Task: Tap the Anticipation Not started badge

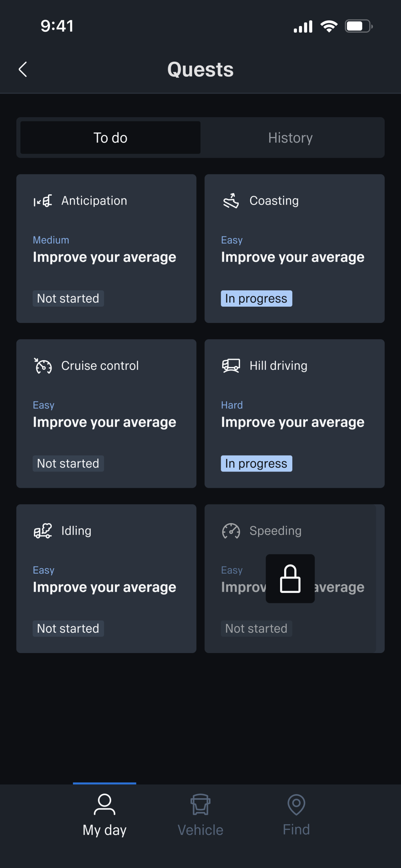Action: coord(68,299)
